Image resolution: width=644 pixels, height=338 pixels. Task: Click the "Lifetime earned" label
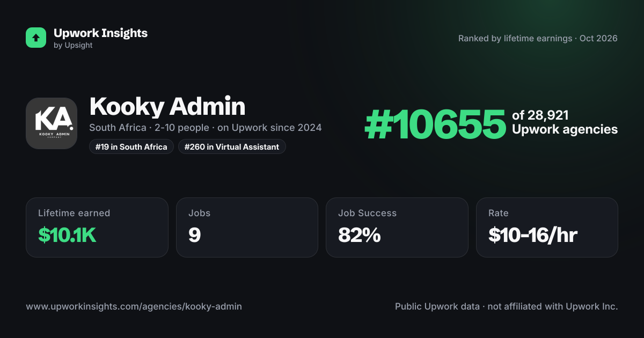coord(74,213)
